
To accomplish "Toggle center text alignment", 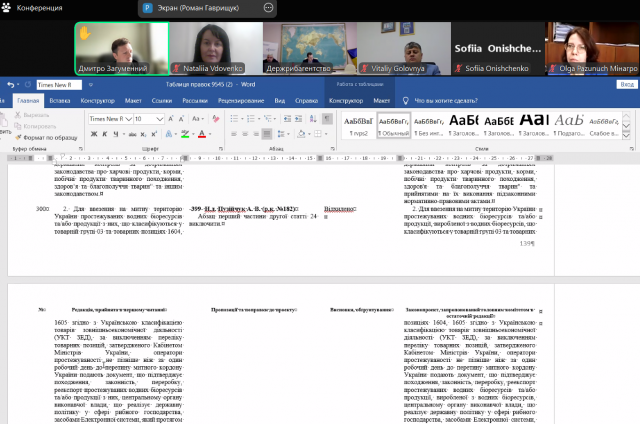I will (245, 134).
